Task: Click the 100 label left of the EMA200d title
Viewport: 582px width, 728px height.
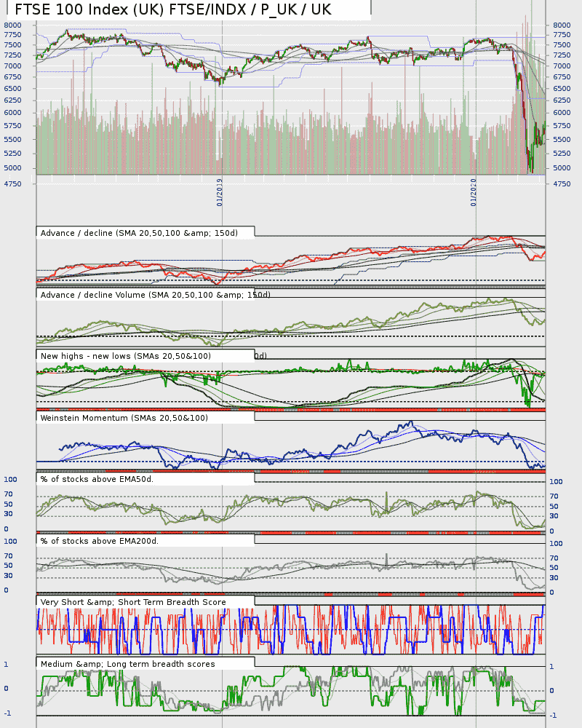Action: pos(10,542)
